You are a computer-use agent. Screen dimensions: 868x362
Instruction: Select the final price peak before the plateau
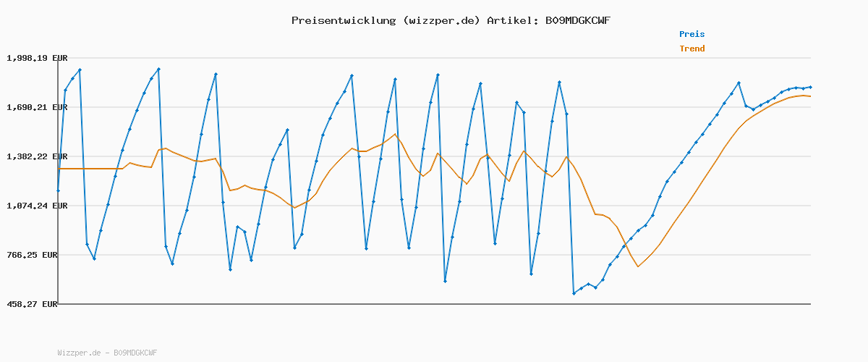pos(739,83)
